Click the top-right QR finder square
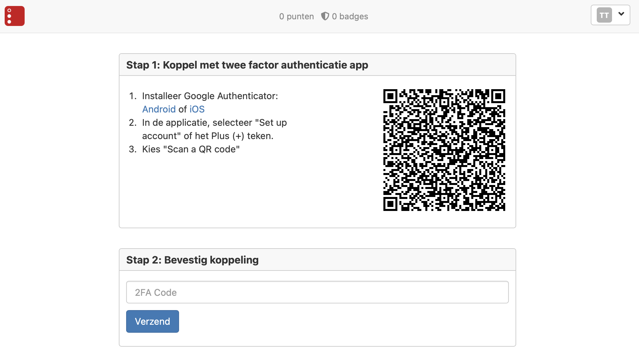639x364 pixels. pyautogui.click(x=498, y=96)
